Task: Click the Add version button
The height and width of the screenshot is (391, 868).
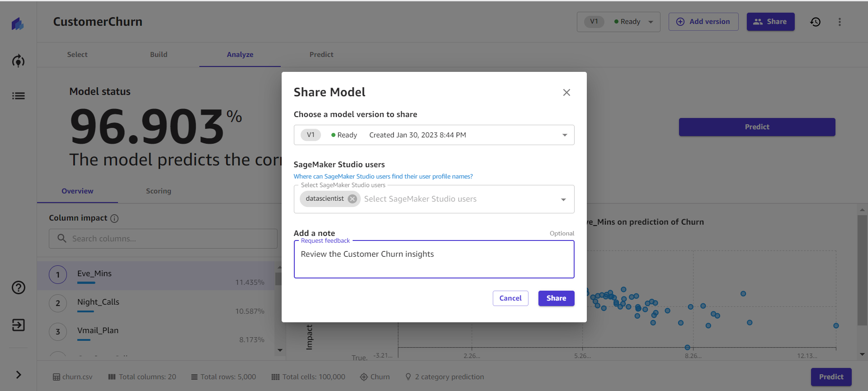Action: [703, 22]
